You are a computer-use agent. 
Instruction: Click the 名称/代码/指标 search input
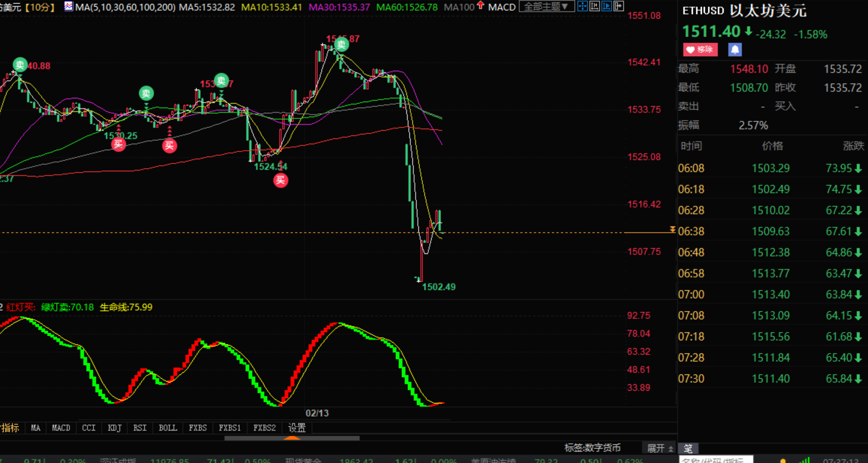[x=716, y=459]
